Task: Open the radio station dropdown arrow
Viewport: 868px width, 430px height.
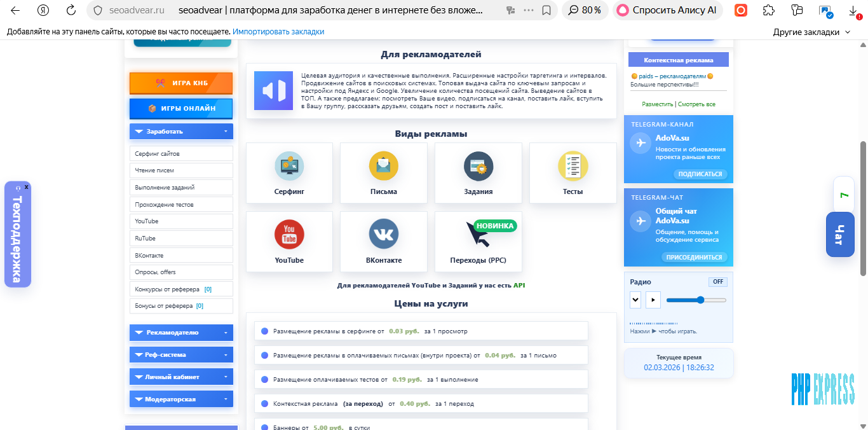Action: [x=635, y=300]
